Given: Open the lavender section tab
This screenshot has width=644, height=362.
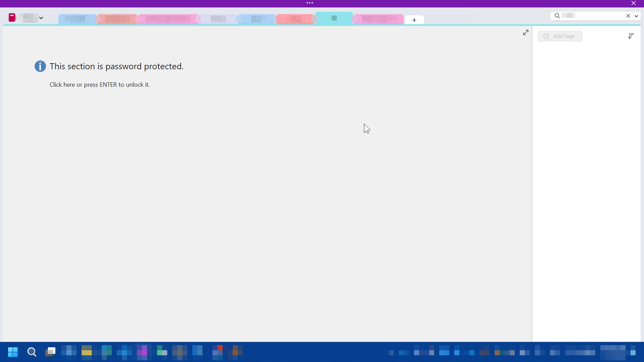Looking at the screenshot, I should point(218,19).
